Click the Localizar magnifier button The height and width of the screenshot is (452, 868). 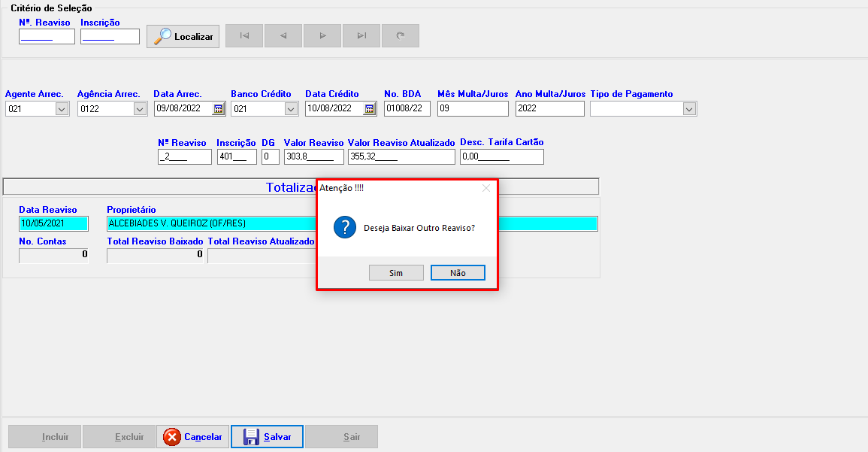pyautogui.click(x=183, y=36)
